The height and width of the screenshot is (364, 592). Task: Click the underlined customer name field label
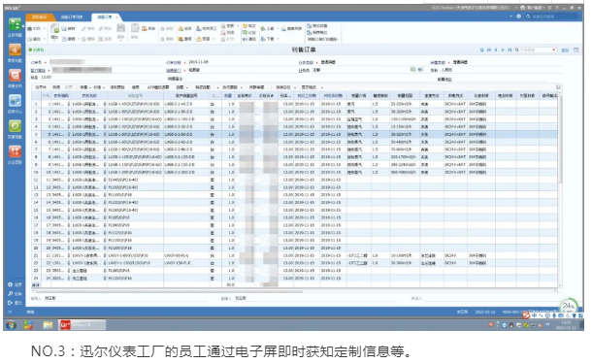pyautogui.click(x=38, y=70)
